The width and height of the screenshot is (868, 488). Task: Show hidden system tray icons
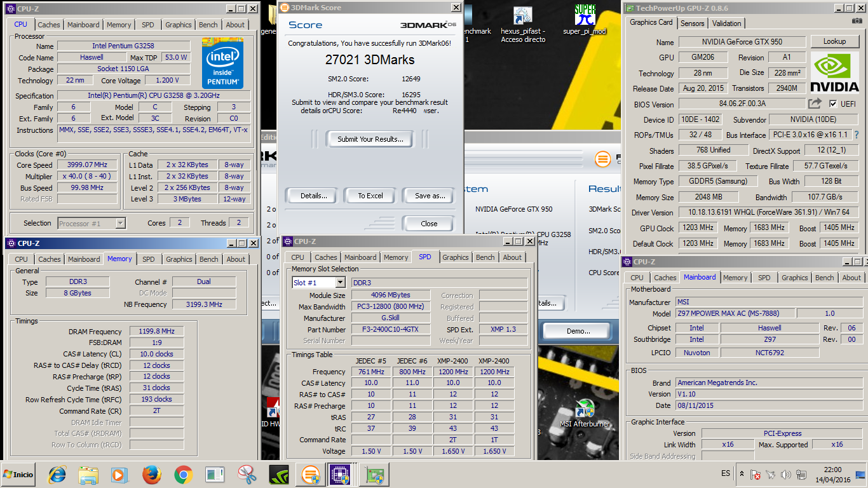click(x=742, y=474)
